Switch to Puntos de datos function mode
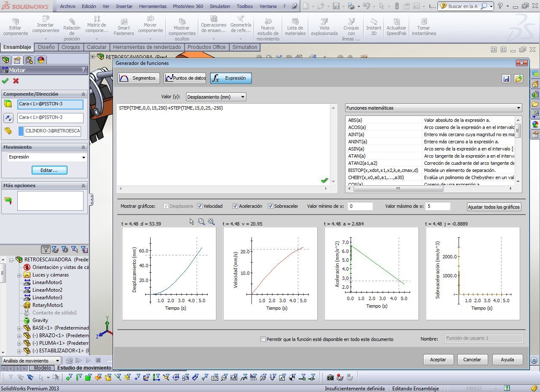 (x=185, y=78)
